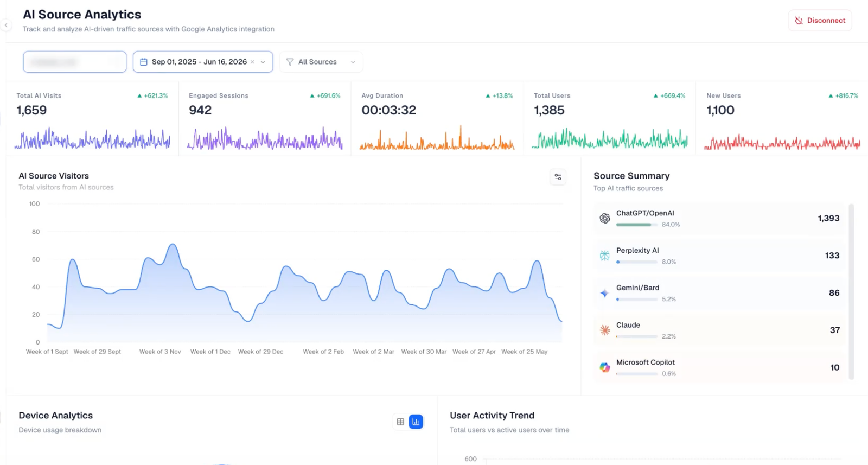This screenshot has height=465, width=868.
Task: Select the Gemini/Bard source row
Action: (x=719, y=293)
